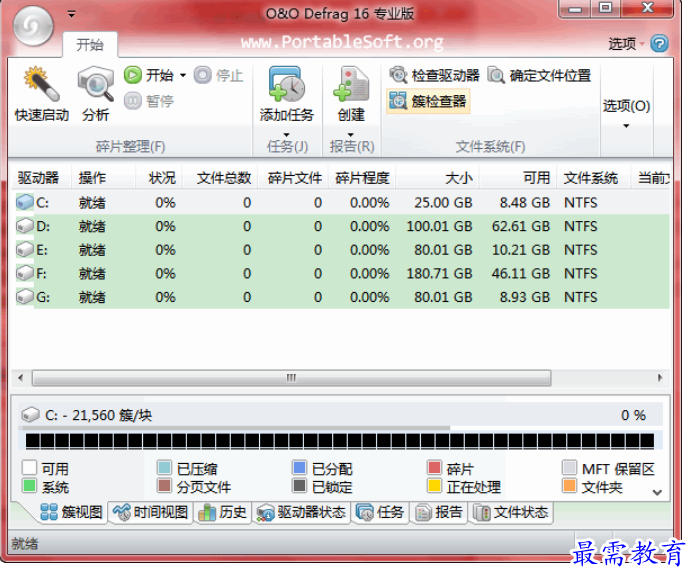Click the Quick Start wand icon
Image resolution: width=694 pixels, height=585 pixels.
(42, 84)
